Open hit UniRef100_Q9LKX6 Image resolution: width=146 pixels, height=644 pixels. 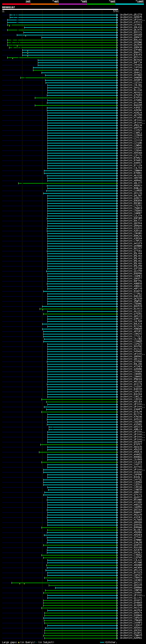pyautogui.click(x=131, y=27)
